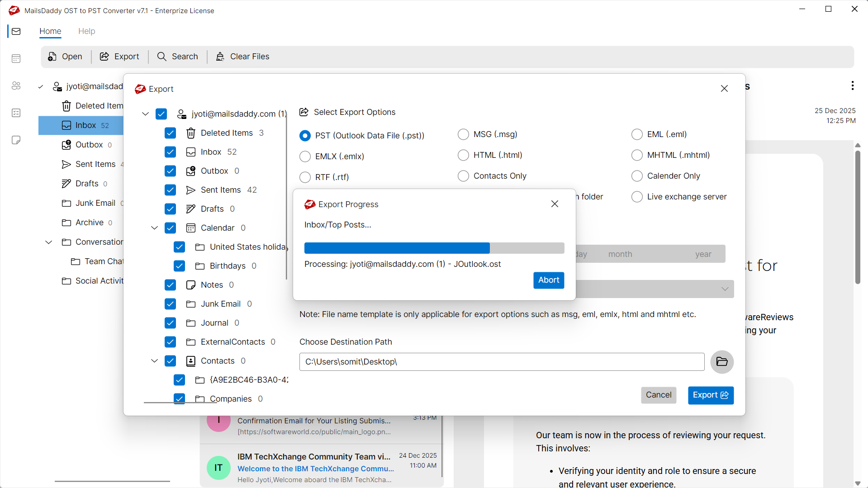
Task: Click the export folder tree scrollbar
Action: click(286, 197)
